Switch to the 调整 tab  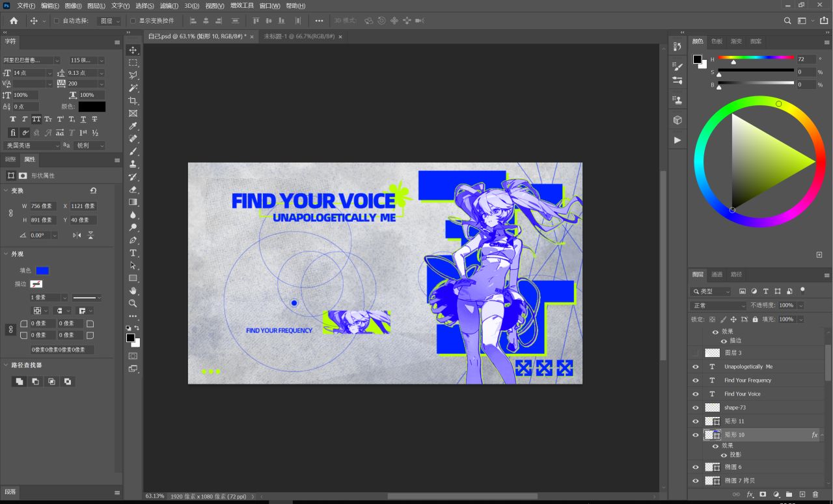point(10,159)
